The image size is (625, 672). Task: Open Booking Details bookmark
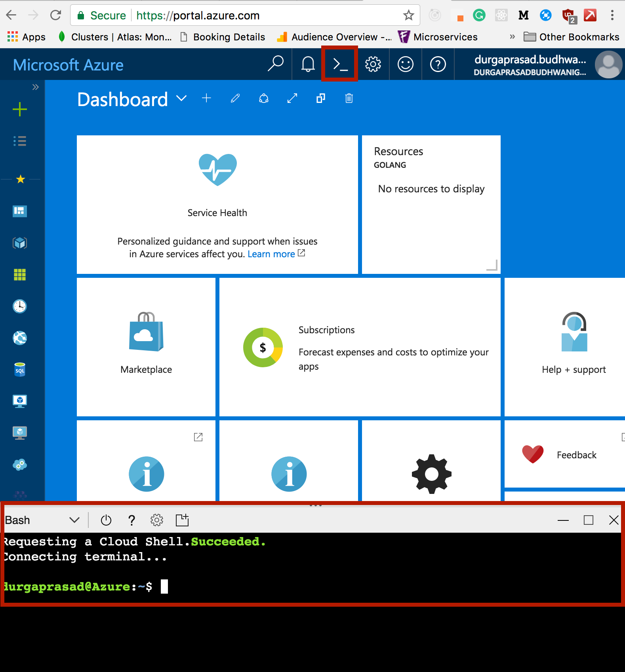223,37
